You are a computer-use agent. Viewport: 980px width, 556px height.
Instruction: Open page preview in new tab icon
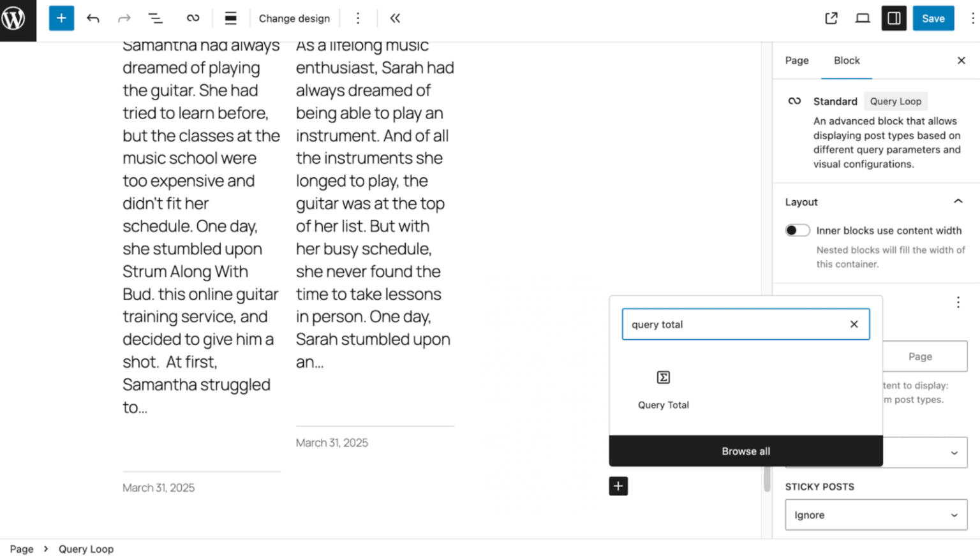click(x=831, y=18)
